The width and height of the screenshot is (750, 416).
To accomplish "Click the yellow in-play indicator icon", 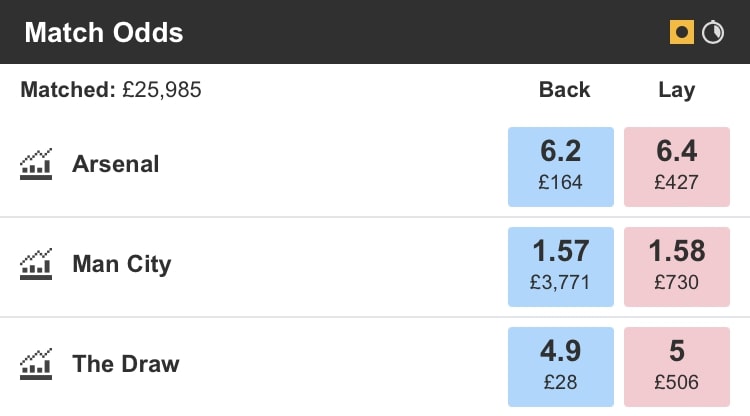I will [x=681, y=32].
